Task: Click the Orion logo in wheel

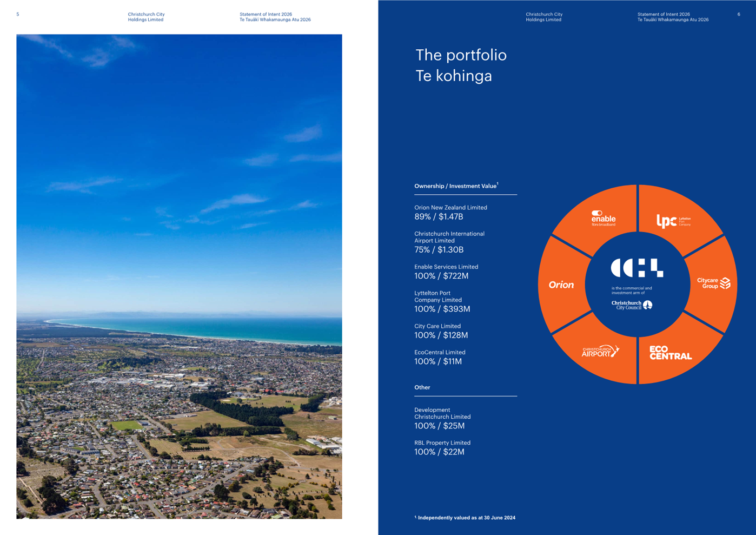Action: point(561,285)
